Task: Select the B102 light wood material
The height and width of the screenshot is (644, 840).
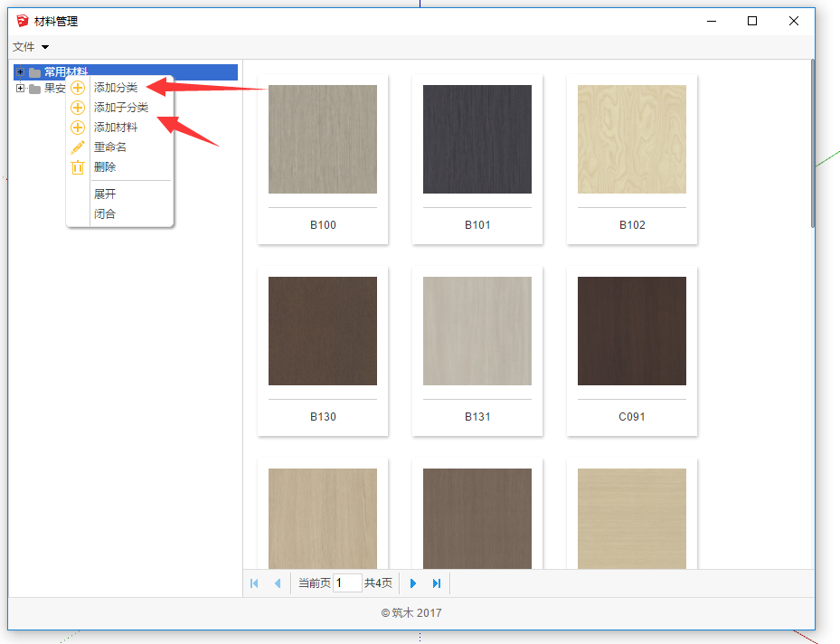Action: coord(631,139)
